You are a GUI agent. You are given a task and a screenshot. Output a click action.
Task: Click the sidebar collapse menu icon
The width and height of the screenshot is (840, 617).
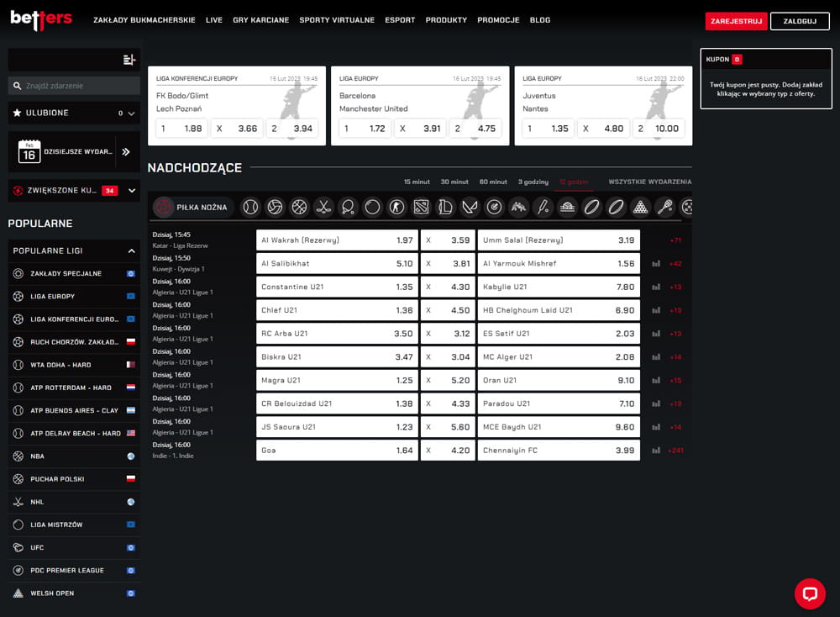(129, 60)
